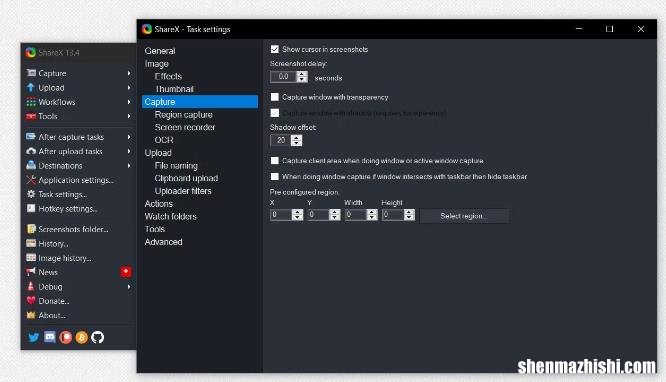Expand the Workflows submenu arrow
The height and width of the screenshot is (382, 666).
click(129, 102)
